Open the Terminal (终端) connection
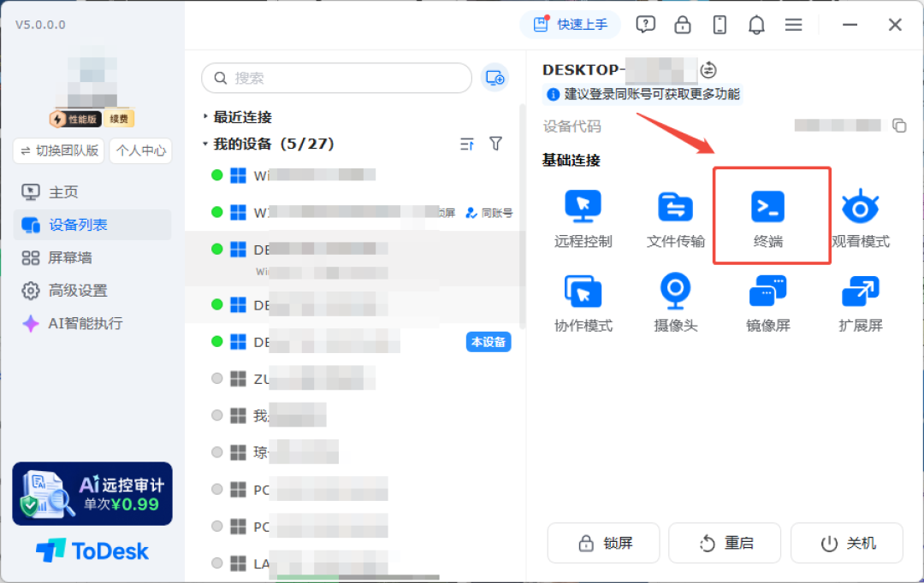924x583 pixels. 767,219
